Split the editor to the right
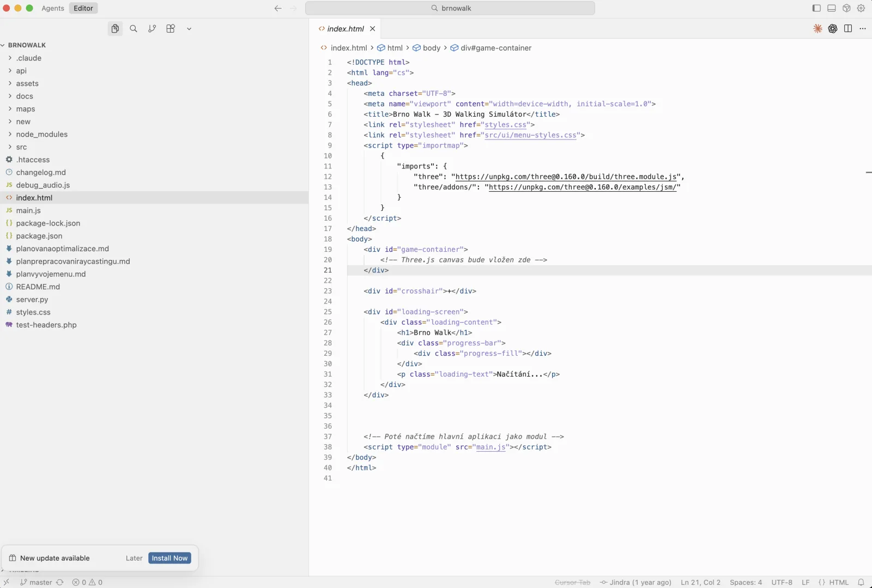The width and height of the screenshot is (872, 588). pyautogui.click(x=848, y=29)
